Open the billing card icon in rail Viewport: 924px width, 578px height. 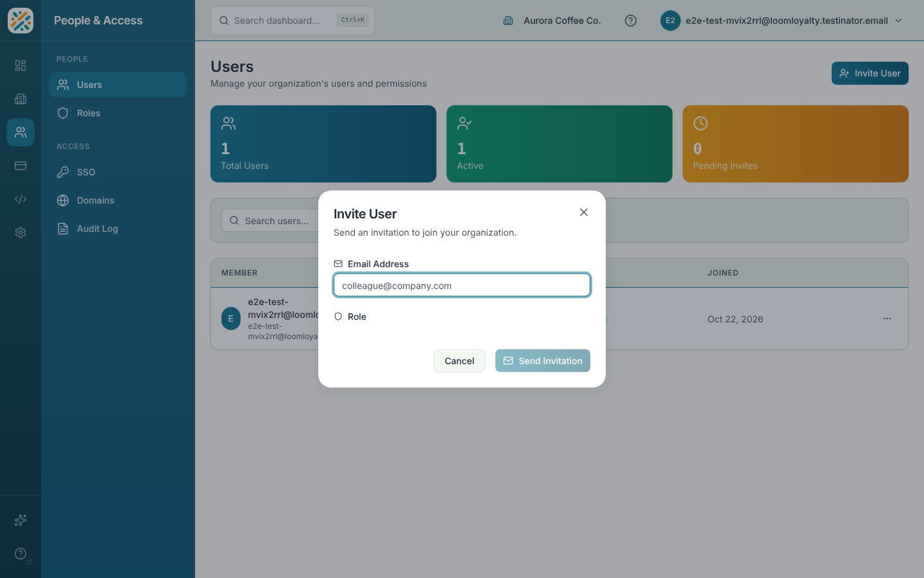21,166
